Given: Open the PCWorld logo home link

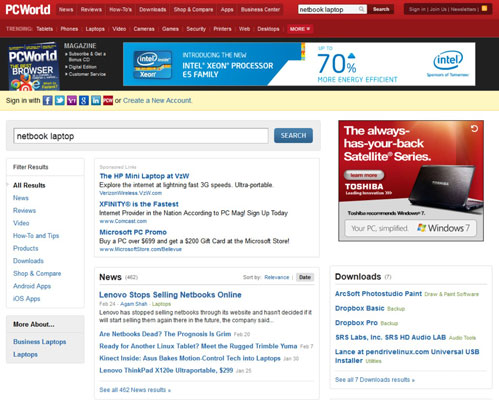Looking at the screenshot, I should (28, 10).
